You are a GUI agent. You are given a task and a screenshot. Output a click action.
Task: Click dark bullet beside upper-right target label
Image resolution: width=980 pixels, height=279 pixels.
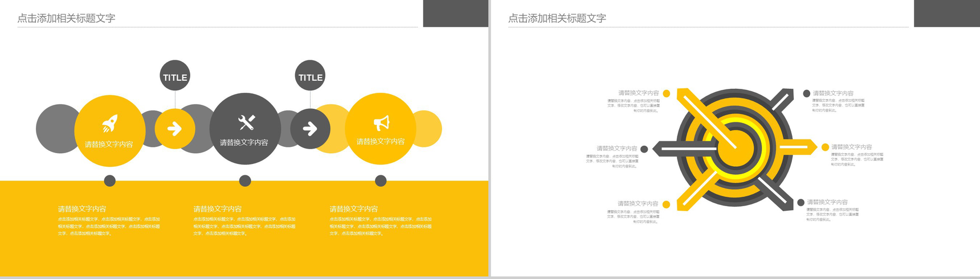[x=807, y=93]
